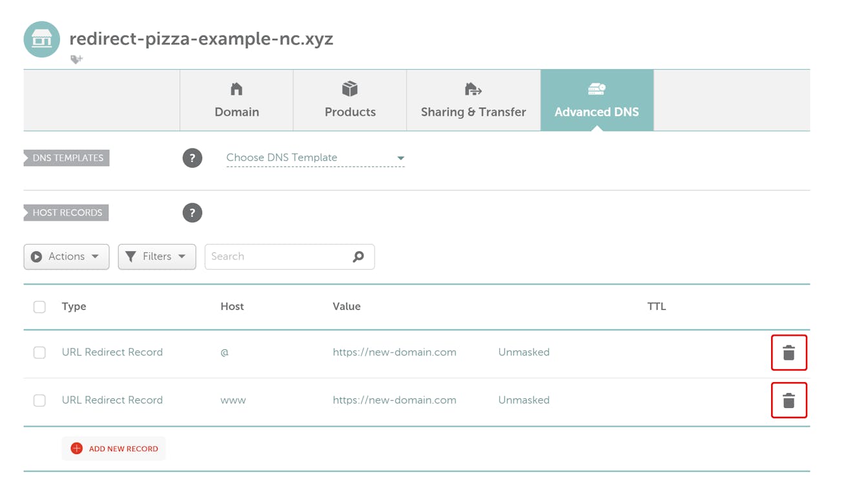This screenshot has height=499, width=868.
Task: Switch to the Products tab
Action: click(x=350, y=101)
